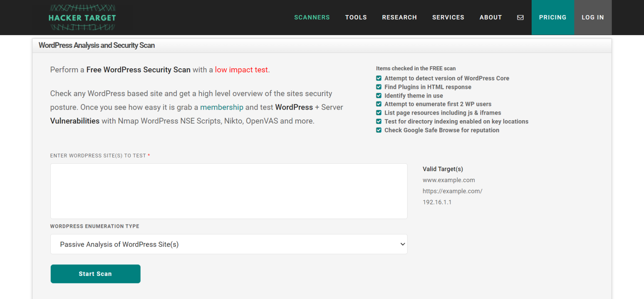The image size is (644, 299).
Task: Click the 'low impact test' red text
Action: [x=241, y=70]
